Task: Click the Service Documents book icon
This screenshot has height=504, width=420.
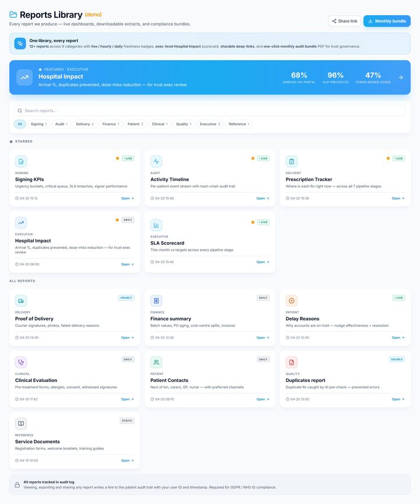Action: pos(21,423)
